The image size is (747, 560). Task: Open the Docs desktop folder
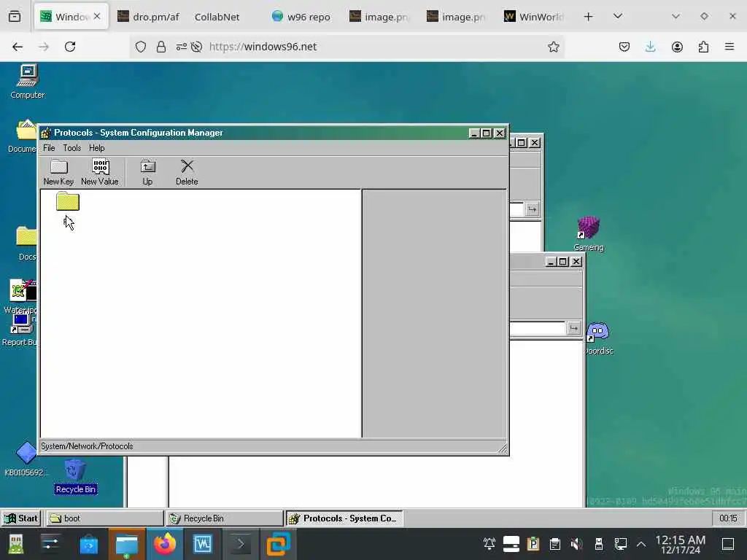click(x=26, y=244)
